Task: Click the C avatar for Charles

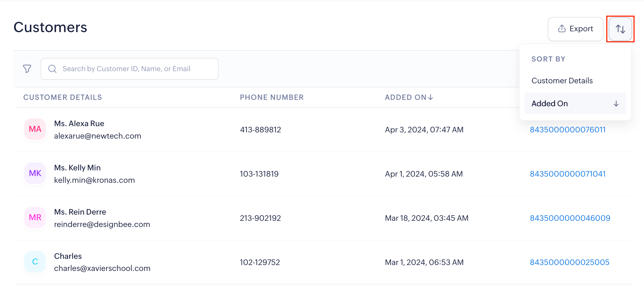Action: pos(35,262)
